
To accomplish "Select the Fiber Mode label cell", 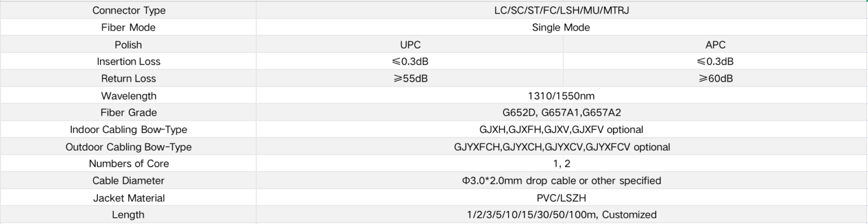I will pyautogui.click(x=128, y=27).
